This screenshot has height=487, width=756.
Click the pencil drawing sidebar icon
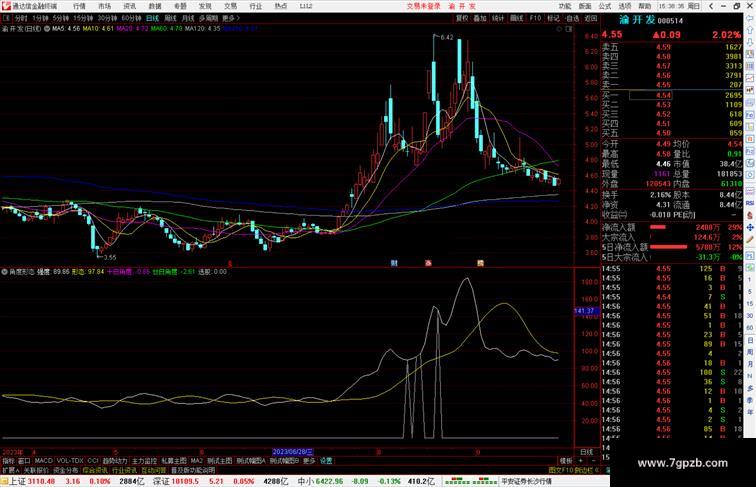(750, 239)
